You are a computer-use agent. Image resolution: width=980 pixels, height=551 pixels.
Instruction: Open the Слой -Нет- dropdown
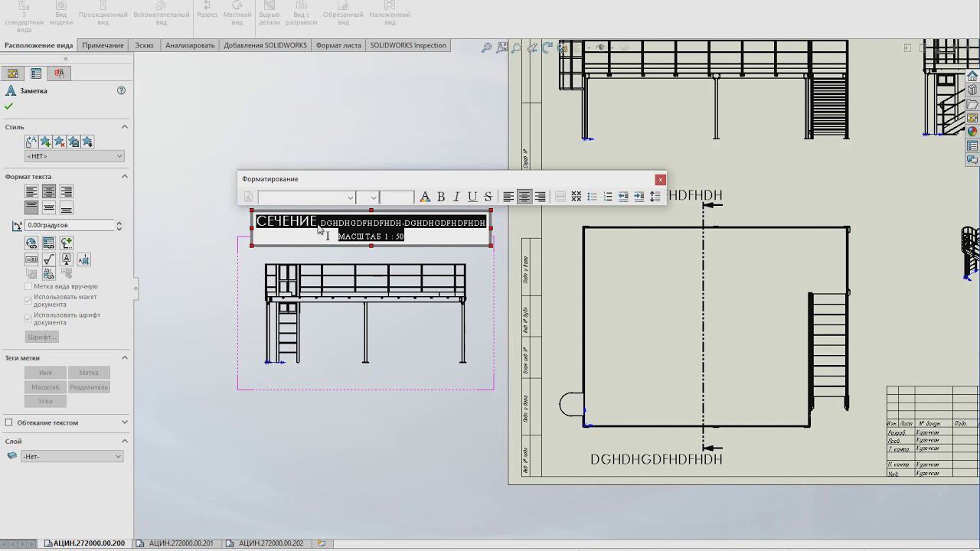click(72, 456)
